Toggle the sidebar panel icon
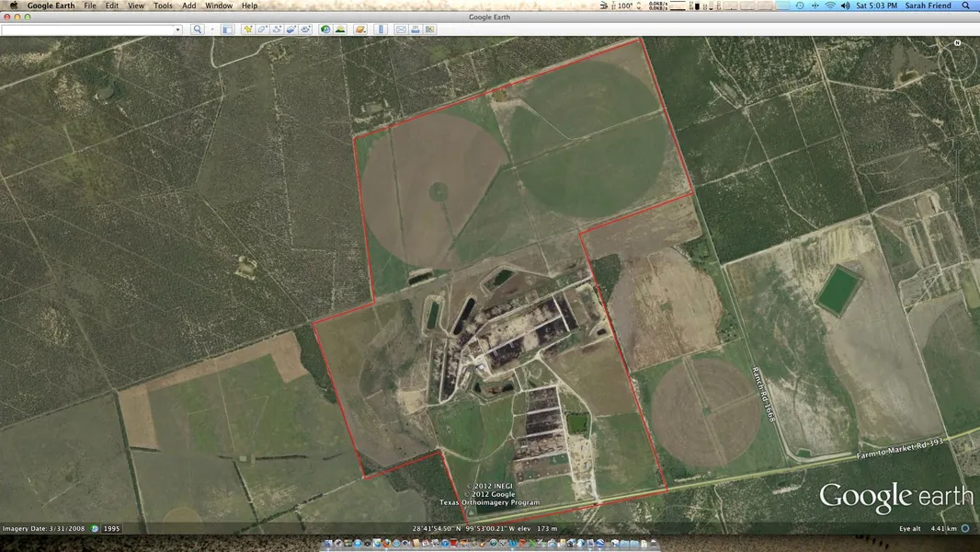980x552 pixels. (227, 29)
